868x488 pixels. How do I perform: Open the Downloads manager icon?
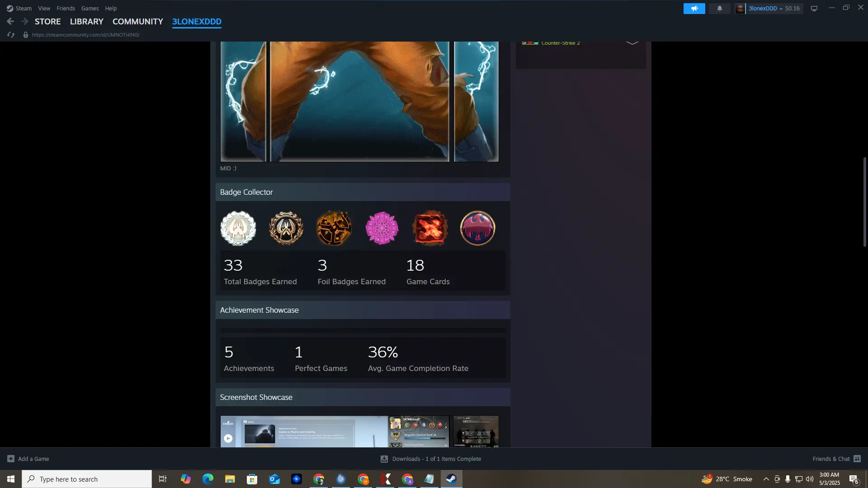point(384,459)
